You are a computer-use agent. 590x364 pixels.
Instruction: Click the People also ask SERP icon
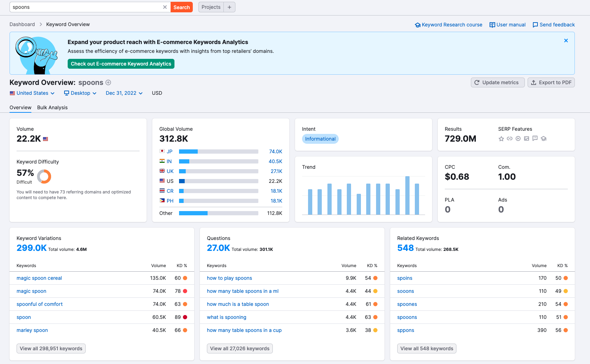coord(535,138)
